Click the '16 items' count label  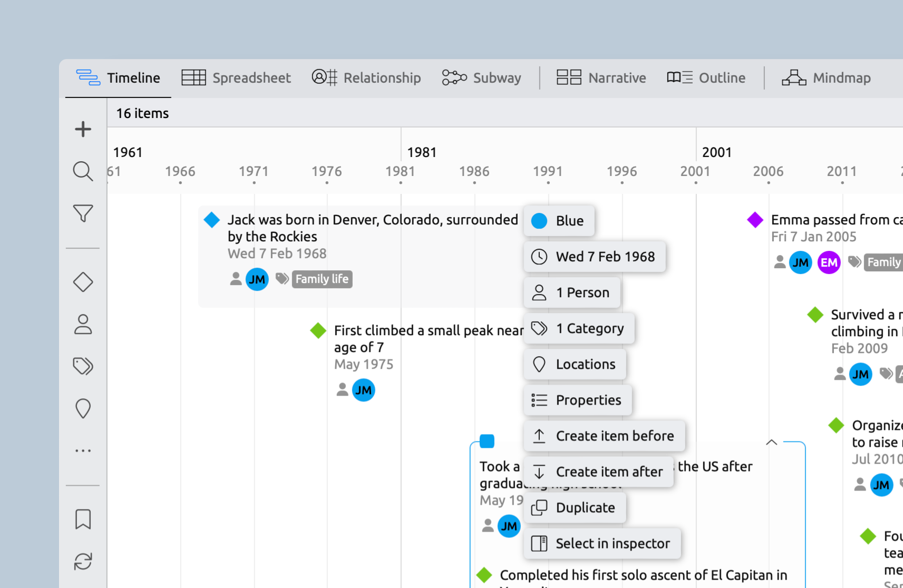tap(142, 113)
